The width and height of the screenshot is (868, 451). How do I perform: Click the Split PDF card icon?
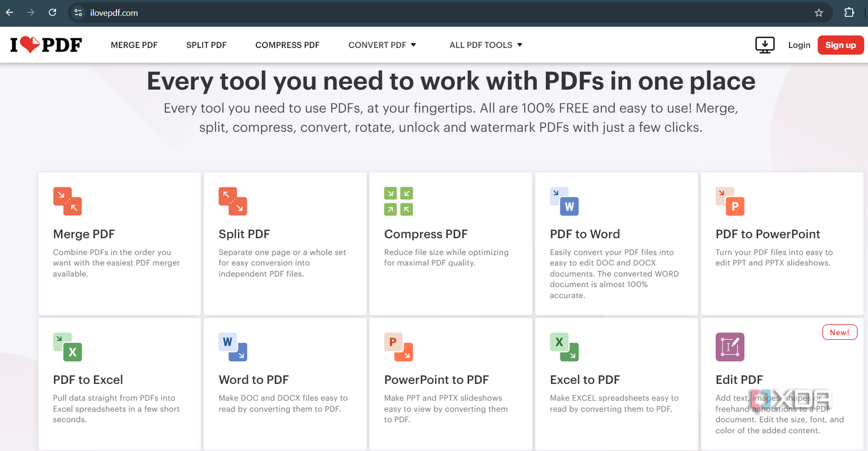tap(233, 201)
